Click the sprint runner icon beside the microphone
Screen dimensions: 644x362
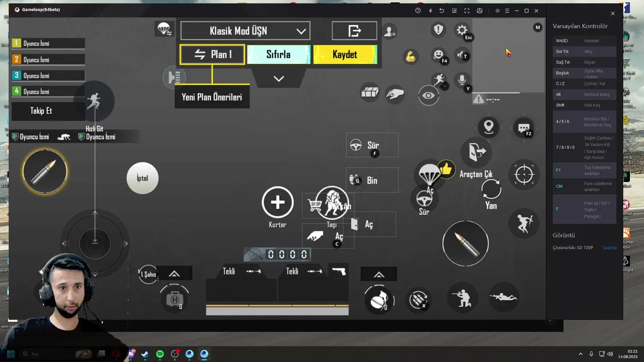click(x=439, y=80)
